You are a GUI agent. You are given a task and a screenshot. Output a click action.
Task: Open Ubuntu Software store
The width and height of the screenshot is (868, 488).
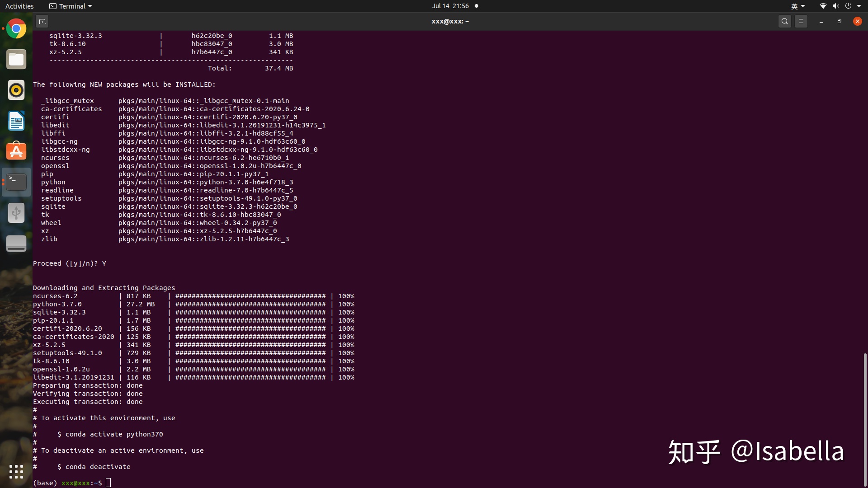tap(16, 151)
